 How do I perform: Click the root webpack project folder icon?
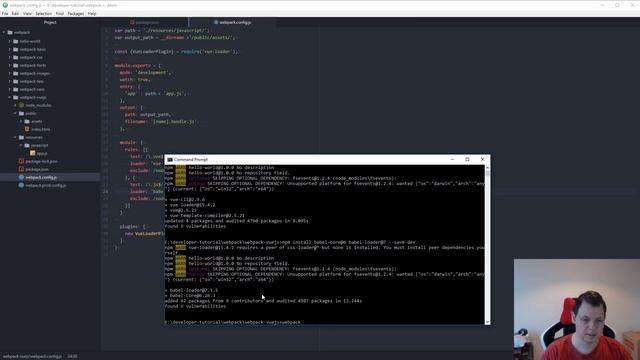[x=10, y=32]
